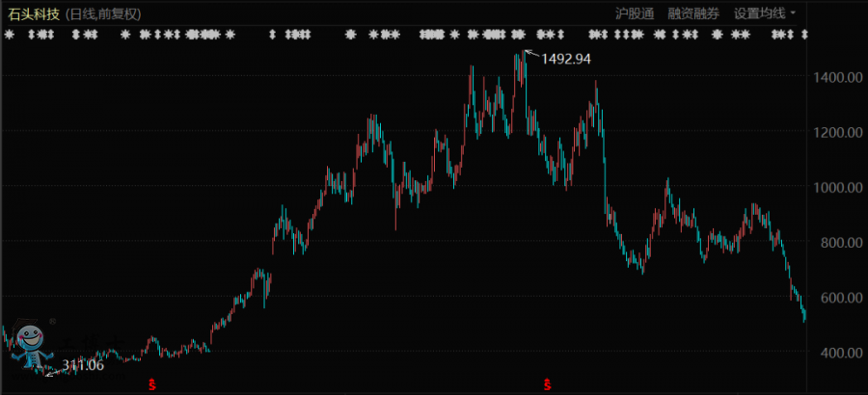Expand the arrow beside 设置均线
Screen dimensions: 868x395
click(793, 13)
